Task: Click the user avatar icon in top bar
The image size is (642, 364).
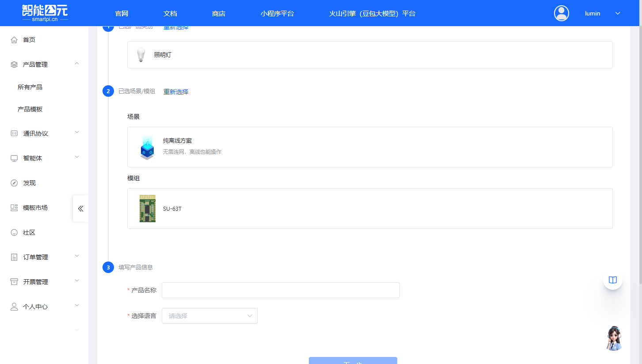Action: click(x=561, y=13)
